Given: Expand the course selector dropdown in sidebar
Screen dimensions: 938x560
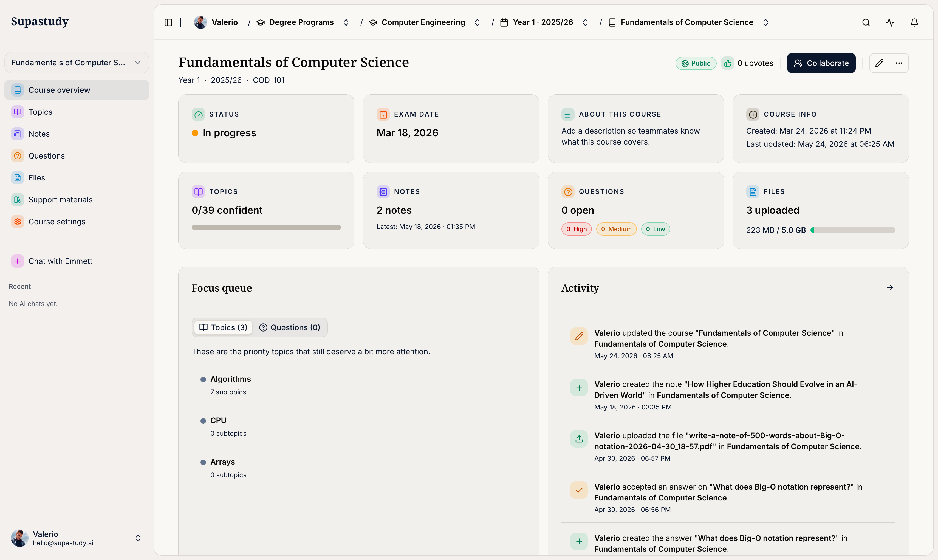Looking at the screenshot, I should (x=77, y=63).
